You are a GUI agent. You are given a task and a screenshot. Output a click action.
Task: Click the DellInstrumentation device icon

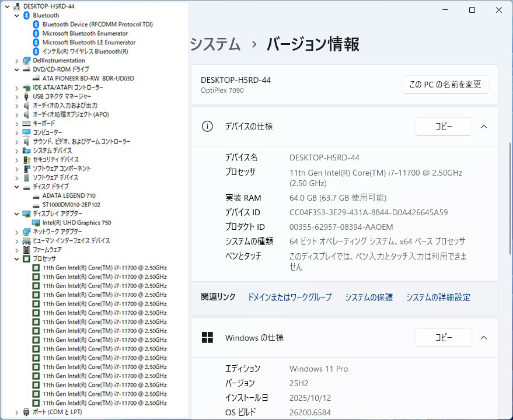[26, 61]
